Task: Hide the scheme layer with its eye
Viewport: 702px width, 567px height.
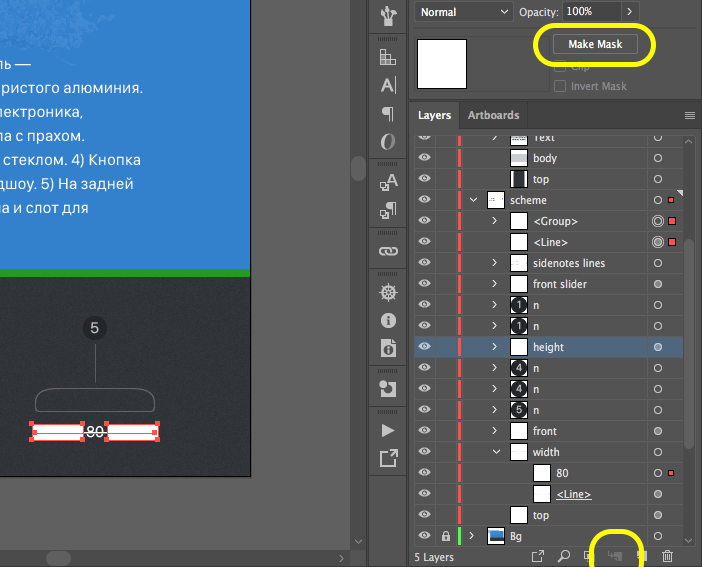Action: (424, 199)
